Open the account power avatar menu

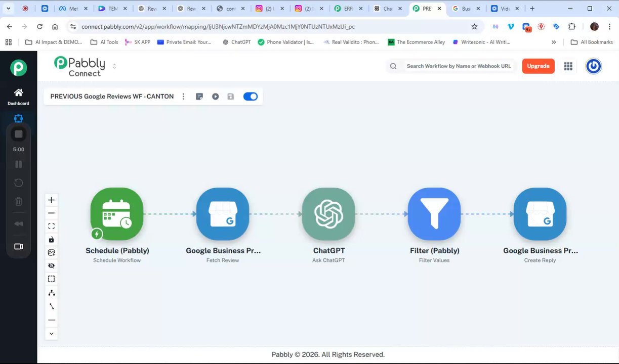coord(593,66)
